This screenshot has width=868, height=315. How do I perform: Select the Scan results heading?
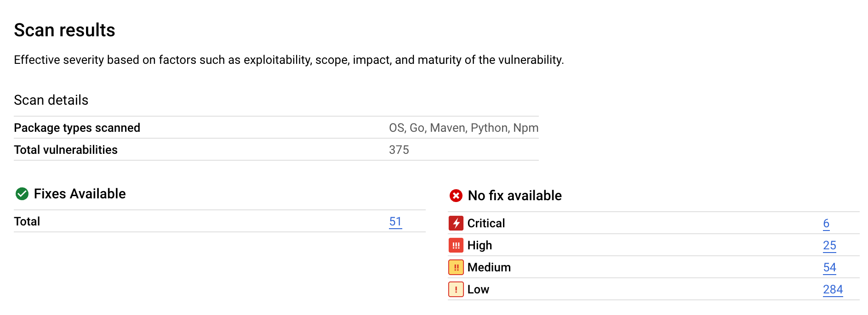(64, 30)
